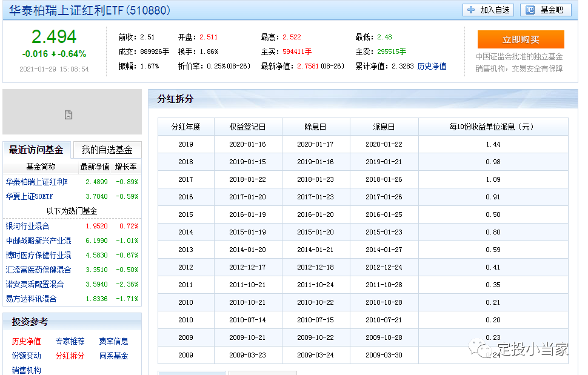Click the current price 2.494
588x375 pixels.
click(54, 37)
